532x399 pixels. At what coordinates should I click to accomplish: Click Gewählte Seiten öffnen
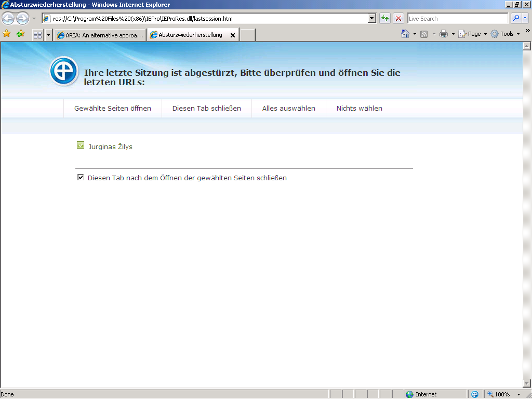tap(113, 108)
